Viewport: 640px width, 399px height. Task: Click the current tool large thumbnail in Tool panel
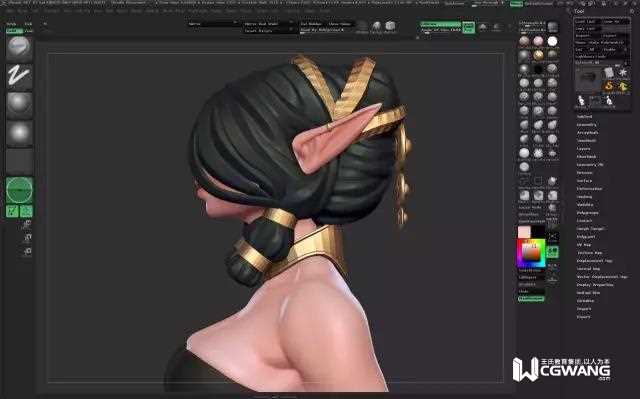(x=589, y=78)
